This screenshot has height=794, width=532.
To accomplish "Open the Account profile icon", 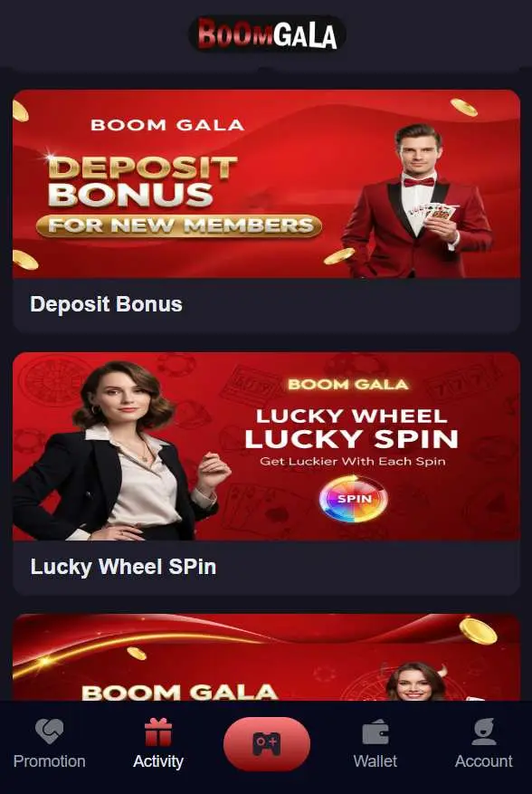I will 483,732.
